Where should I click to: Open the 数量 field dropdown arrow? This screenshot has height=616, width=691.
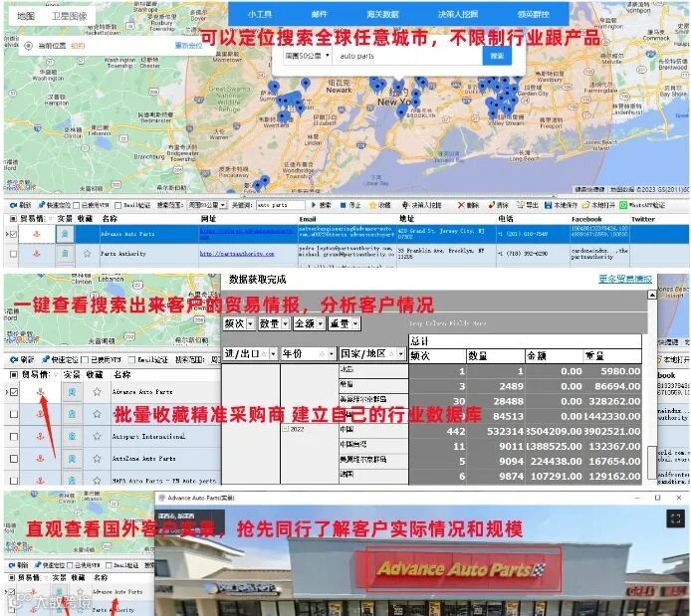coord(285,323)
